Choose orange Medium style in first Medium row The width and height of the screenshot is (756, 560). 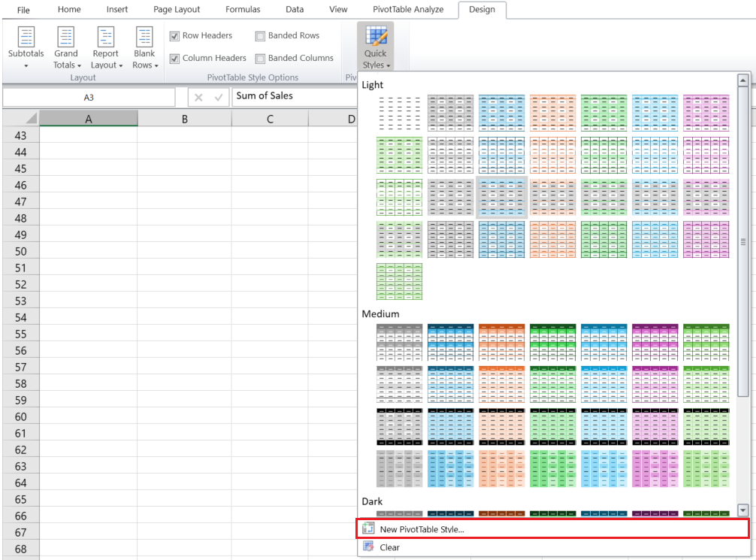501,343
